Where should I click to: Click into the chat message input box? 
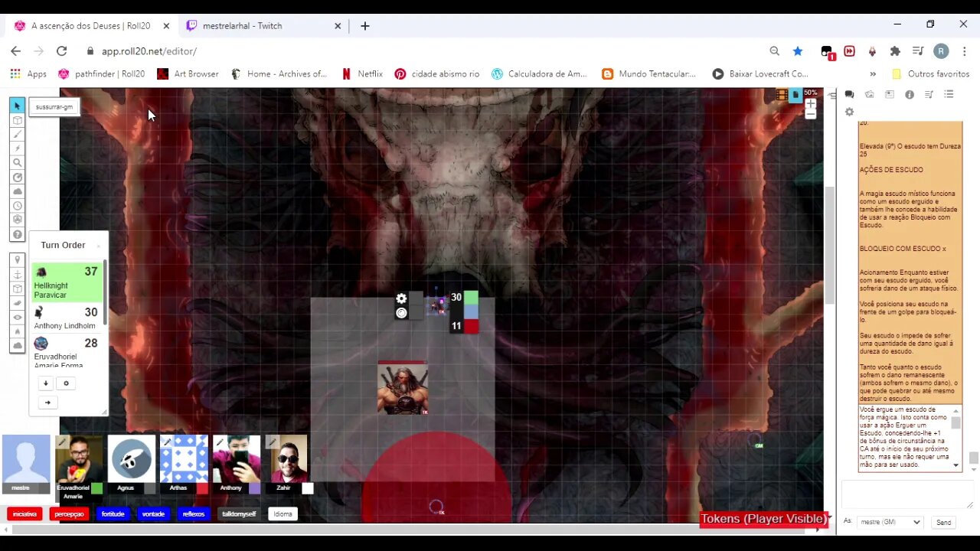tap(906, 495)
